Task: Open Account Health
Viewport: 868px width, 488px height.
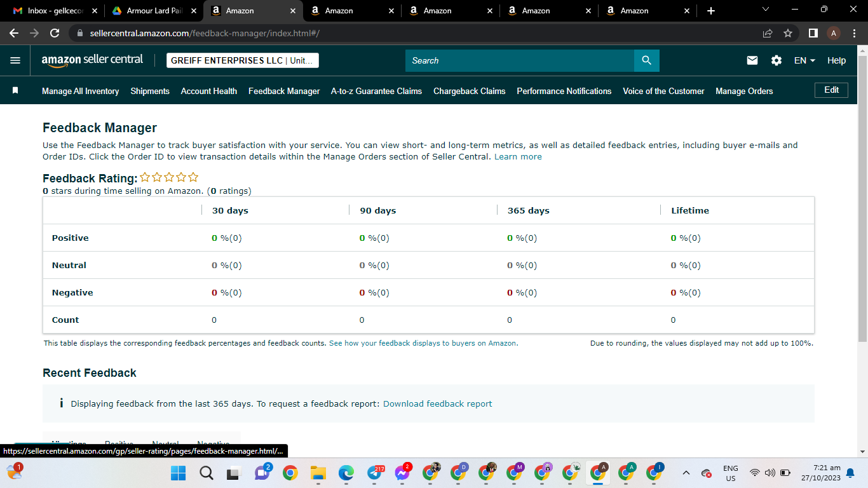Action: (x=209, y=91)
